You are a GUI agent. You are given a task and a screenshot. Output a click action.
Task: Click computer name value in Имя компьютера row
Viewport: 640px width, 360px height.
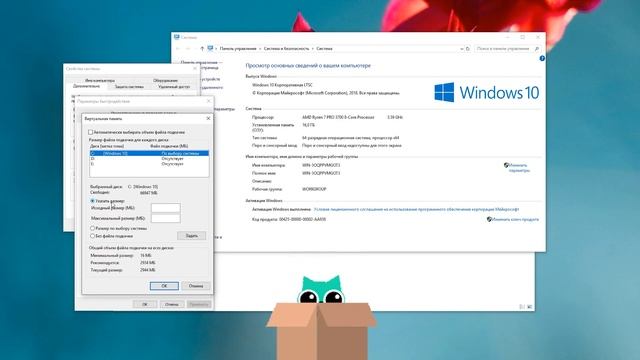point(320,165)
